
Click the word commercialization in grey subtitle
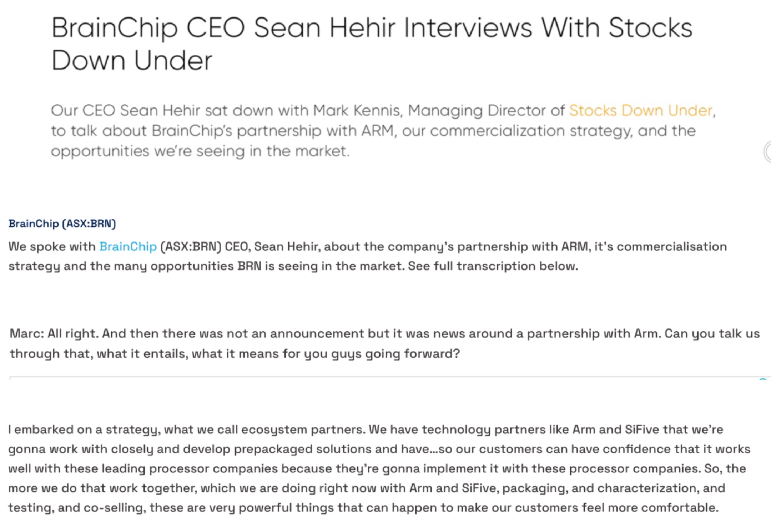coord(497,131)
